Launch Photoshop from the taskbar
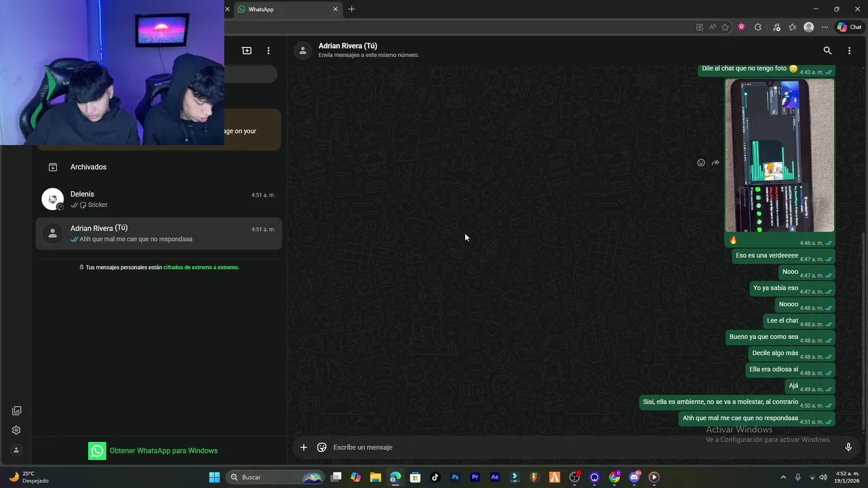 [455, 477]
